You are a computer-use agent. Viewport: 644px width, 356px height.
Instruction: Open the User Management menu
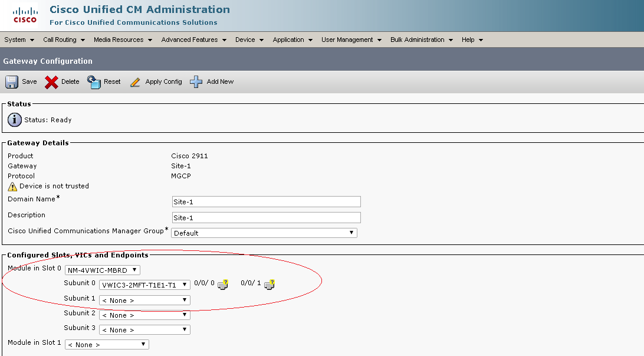click(x=351, y=40)
